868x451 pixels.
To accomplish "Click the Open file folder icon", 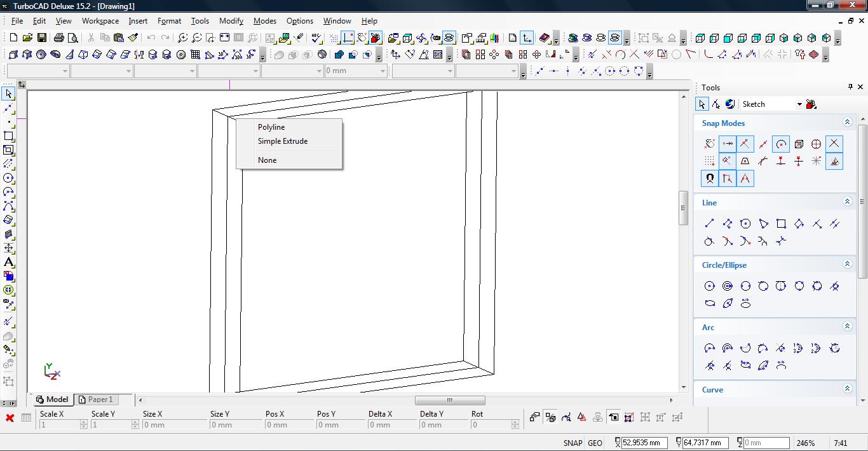I will [x=27, y=38].
